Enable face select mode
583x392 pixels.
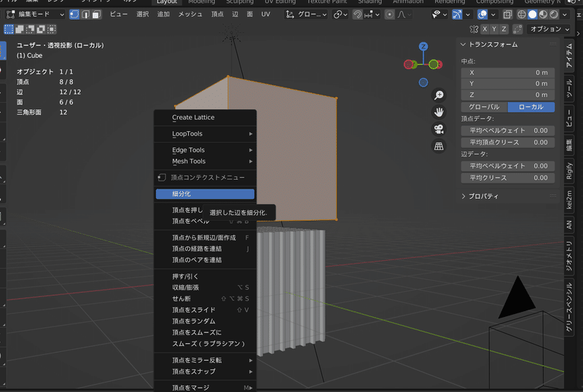coord(96,15)
